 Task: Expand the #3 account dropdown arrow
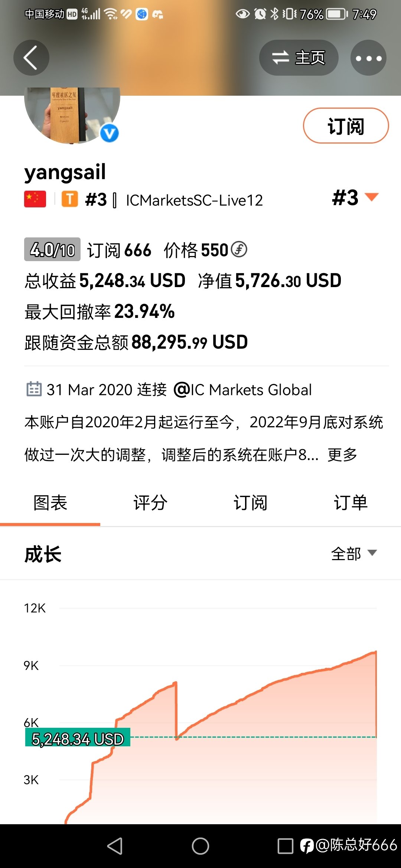(372, 197)
